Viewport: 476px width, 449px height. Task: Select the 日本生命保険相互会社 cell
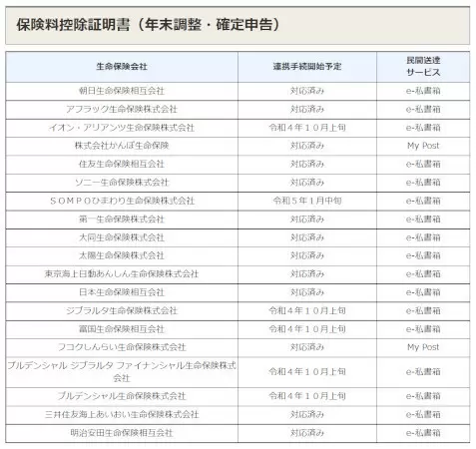(x=122, y=292)
